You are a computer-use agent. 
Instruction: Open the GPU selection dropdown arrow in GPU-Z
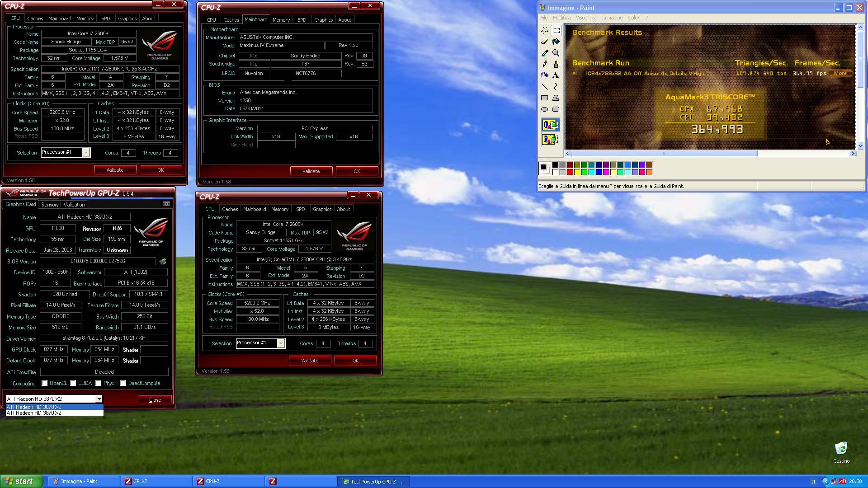99,399
